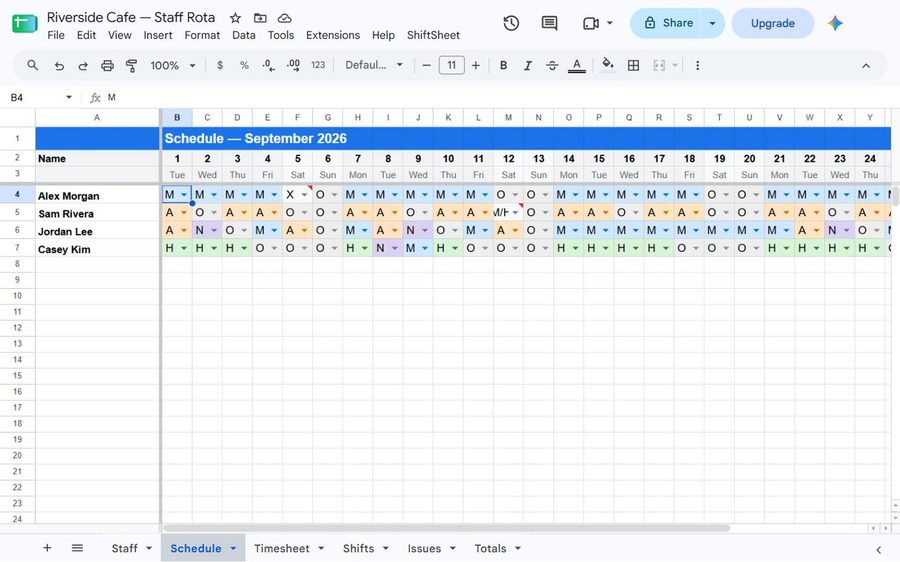The width and height of the screenshot is (900, 562).
Task: Open the Share options dropdown arrow
Action: click(712, 23)
